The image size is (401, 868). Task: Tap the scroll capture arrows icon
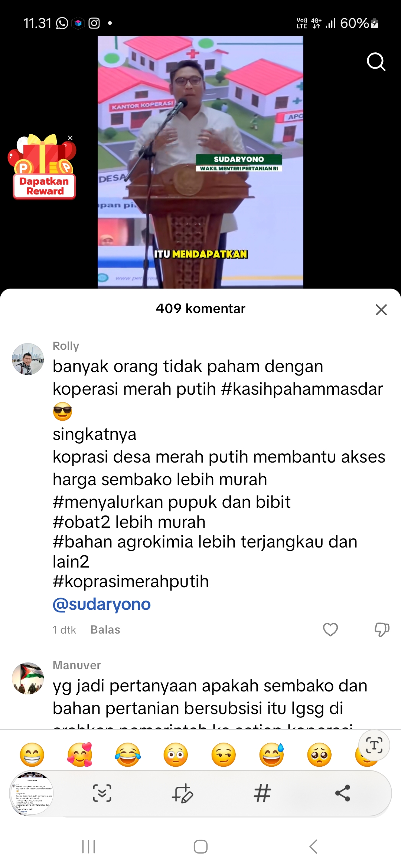(102, 793)
